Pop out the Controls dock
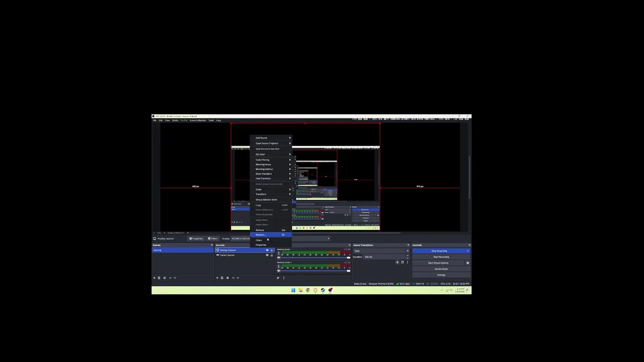644x362 pixels. [469, 245]
